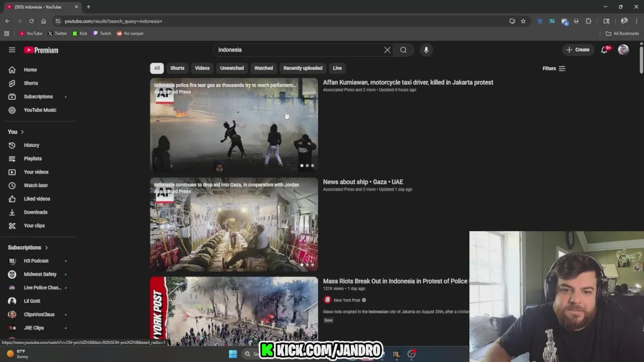
Task: Click the Create button
Action: (x=578, y=50)
